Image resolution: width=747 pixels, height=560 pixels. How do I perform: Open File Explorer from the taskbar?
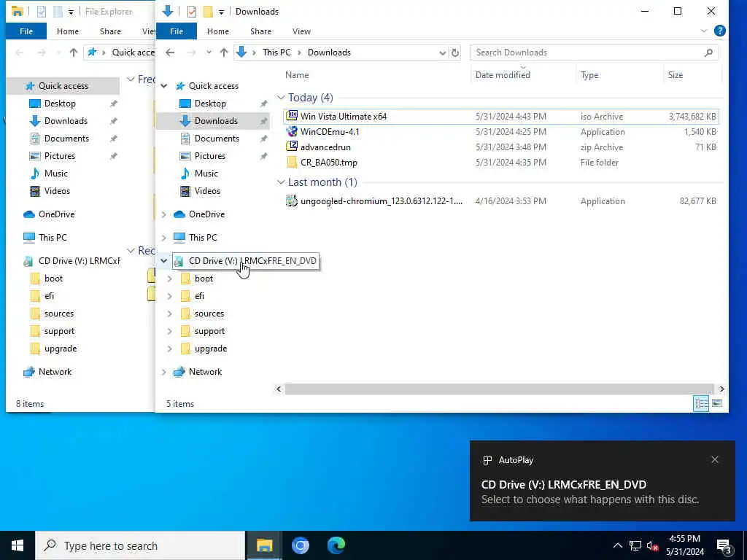(264, 545)
